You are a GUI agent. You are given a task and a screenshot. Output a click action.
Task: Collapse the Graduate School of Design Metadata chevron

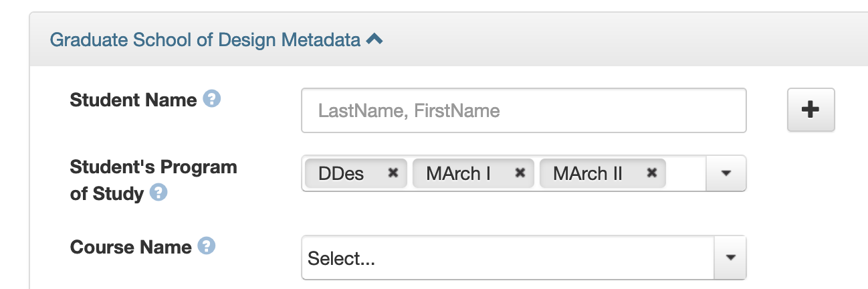click(374, 39)
